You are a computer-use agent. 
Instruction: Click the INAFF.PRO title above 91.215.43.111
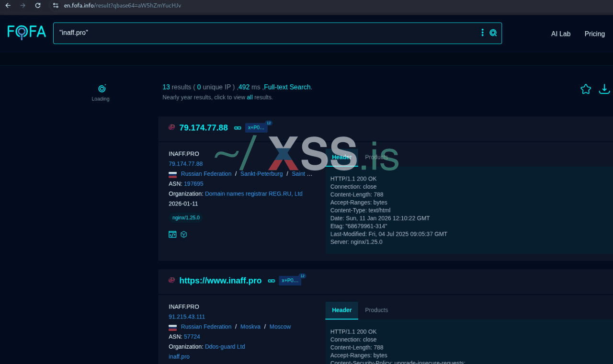(x=184, y=307)
